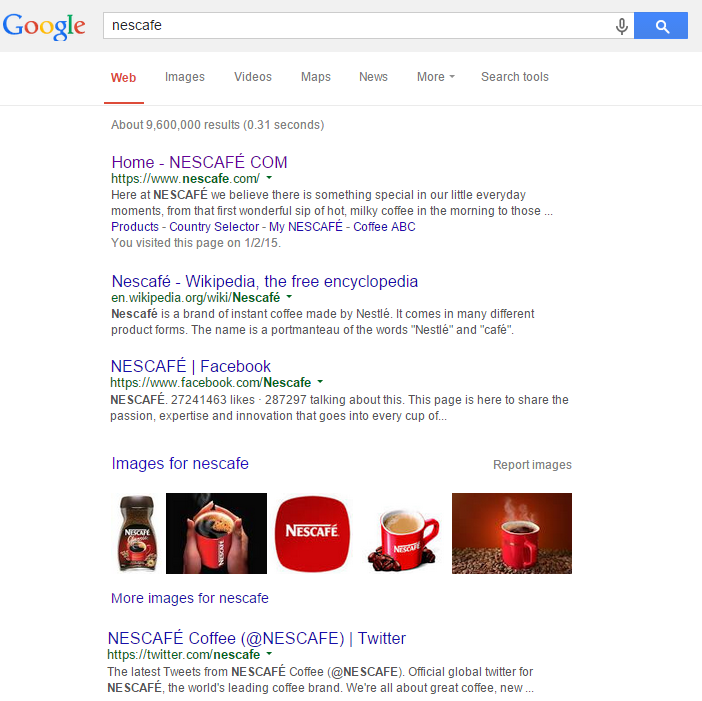Click en.wikipedia.org/wiki/Nescafé URL text

tap(196, 298)
